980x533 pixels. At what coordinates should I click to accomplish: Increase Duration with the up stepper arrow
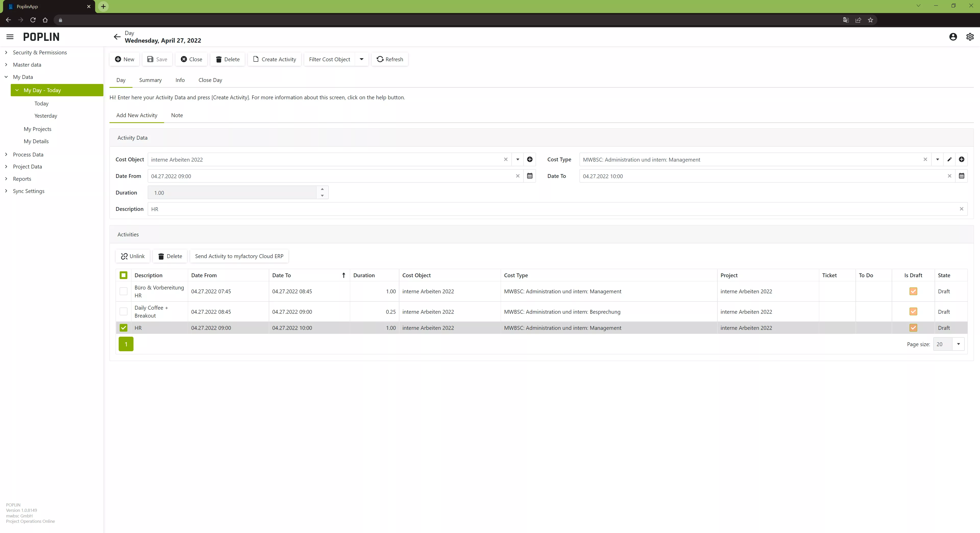pos(322,189)
